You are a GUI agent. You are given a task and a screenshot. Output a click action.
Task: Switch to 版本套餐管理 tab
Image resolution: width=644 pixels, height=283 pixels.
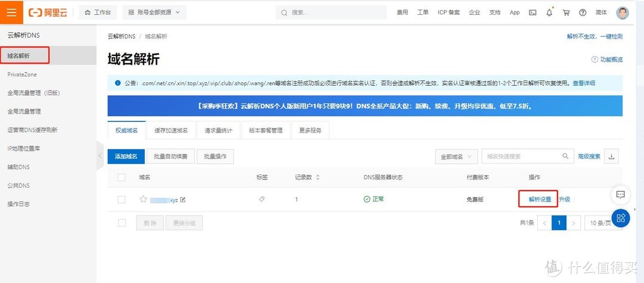click(266, 130)
